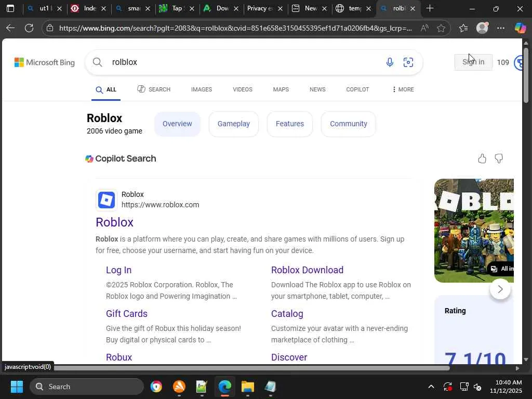The width and height of the screenshot is (532, 399).
Task: Open the browser profile avatar
Action: coord(482,28)
